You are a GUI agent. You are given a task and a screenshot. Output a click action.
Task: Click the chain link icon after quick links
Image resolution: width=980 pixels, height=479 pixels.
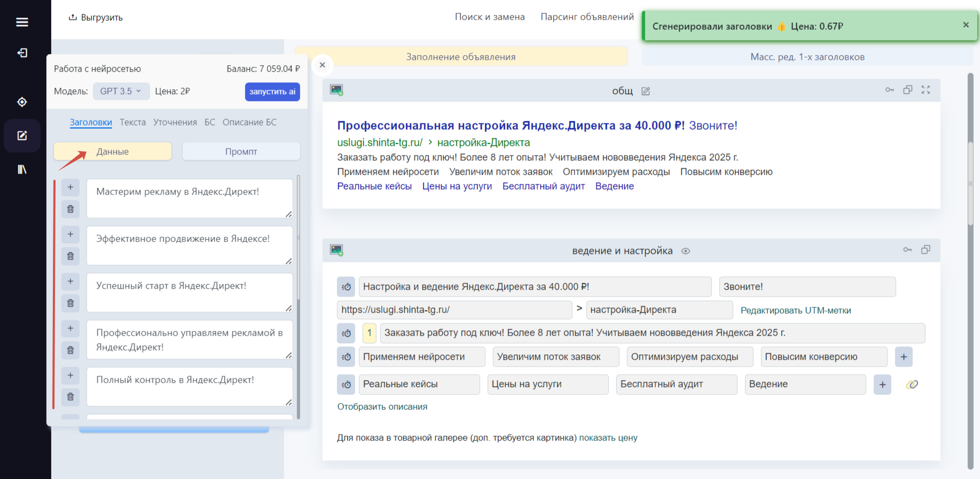click(912, 384)
